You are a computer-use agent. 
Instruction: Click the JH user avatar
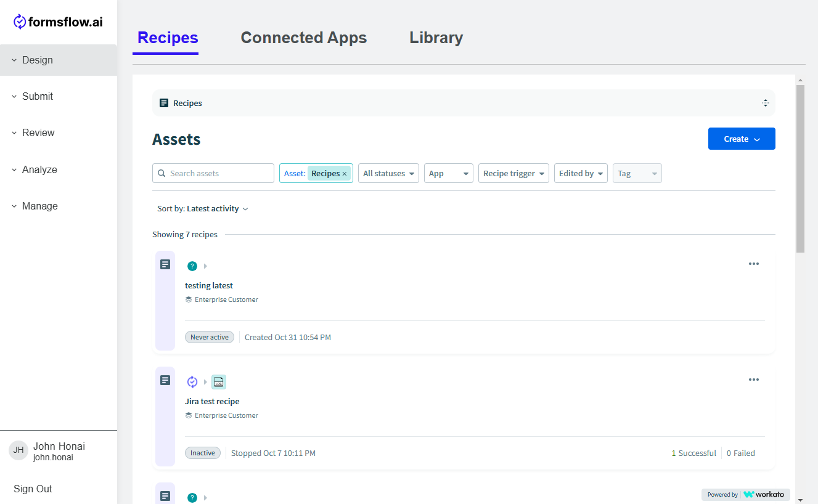(x=18, y=450)
